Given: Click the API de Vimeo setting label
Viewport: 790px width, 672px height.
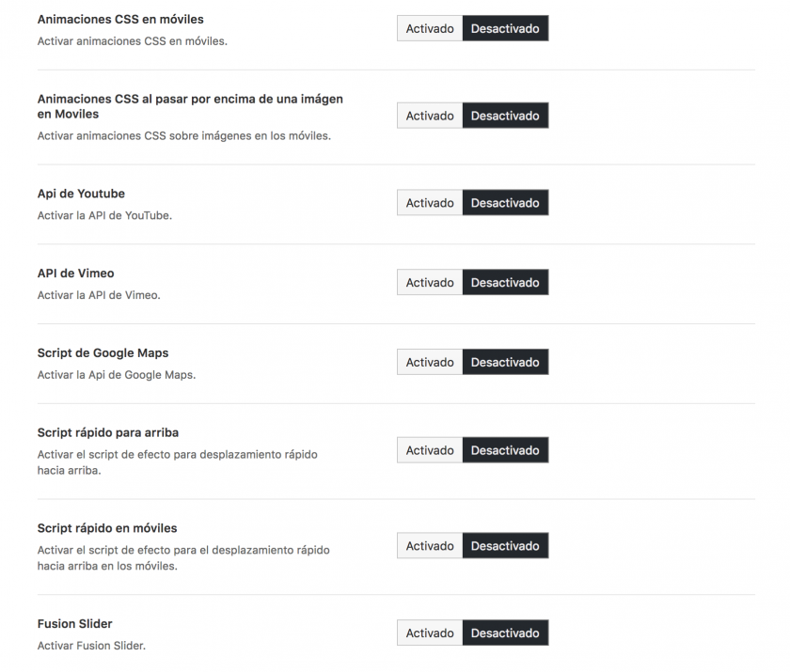Looking at the screenshot, I should tap(75, 273).
